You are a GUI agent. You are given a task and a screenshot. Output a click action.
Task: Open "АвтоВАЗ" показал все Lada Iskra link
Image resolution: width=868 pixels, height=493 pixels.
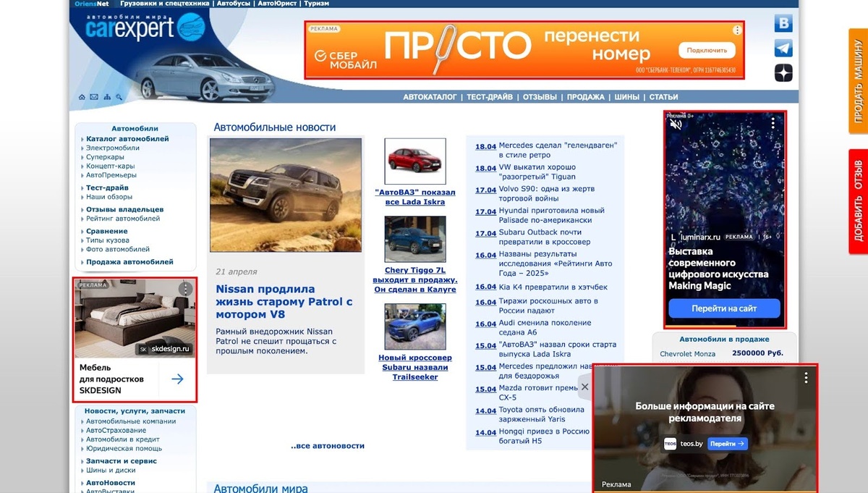[415, 197]
